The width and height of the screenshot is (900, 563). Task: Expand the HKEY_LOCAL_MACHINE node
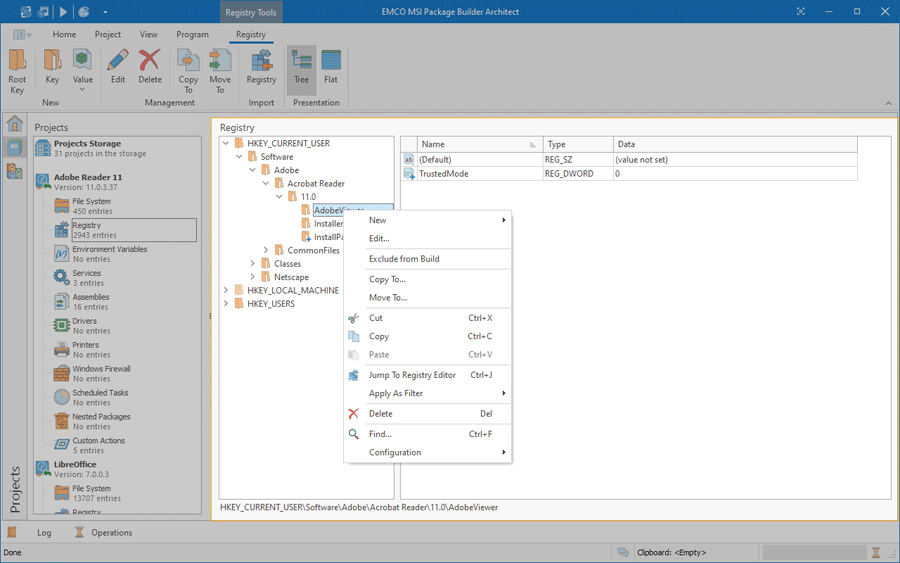(x=226, y=290)
